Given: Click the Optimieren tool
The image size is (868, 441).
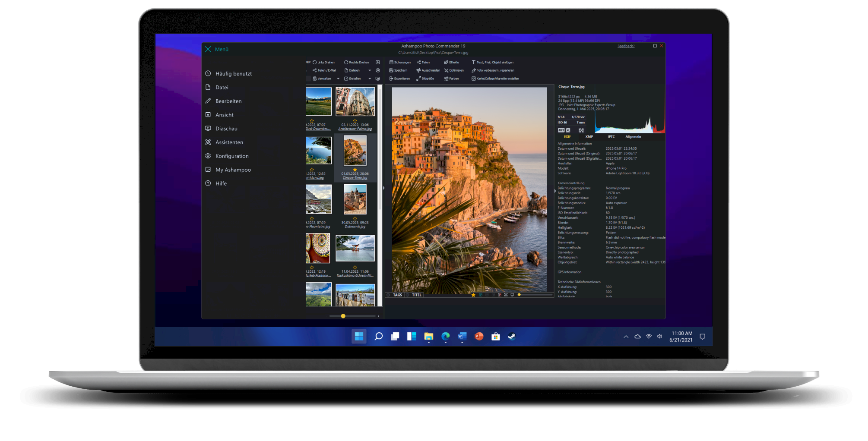Looking at the screenshot, I should (454, 70).
